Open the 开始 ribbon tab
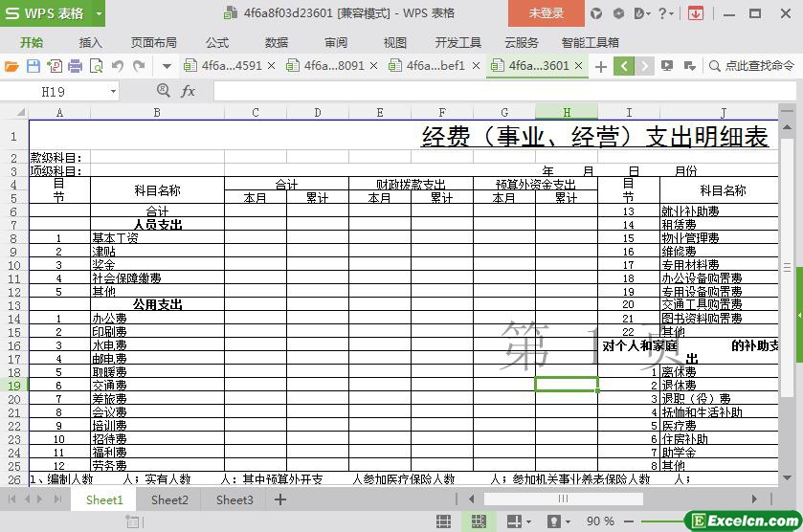 click(x=32, y=42)
